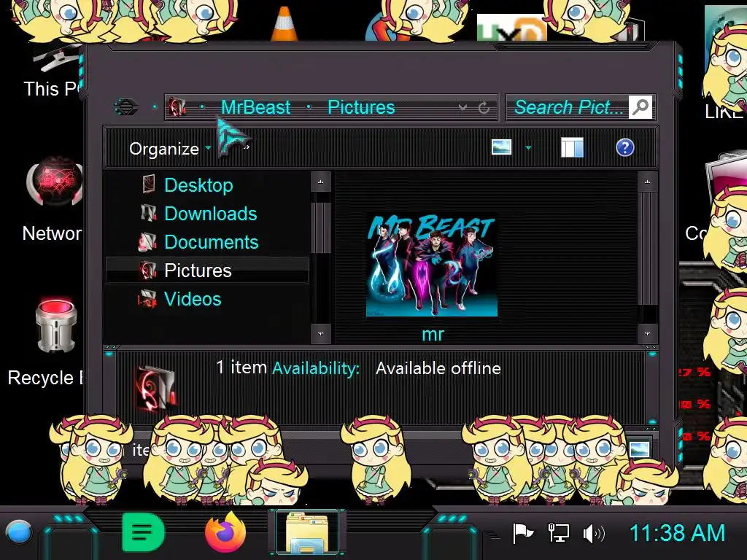Click the folder icon in address bar
Image resolution: width=747 pixels, height=560 pixels.
(x=177, y=107)
